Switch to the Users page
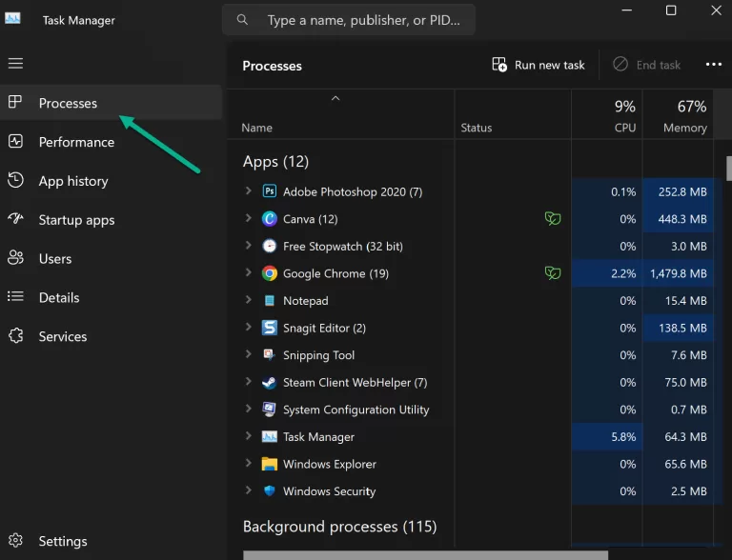732x560 pixels. coord(111,258)
